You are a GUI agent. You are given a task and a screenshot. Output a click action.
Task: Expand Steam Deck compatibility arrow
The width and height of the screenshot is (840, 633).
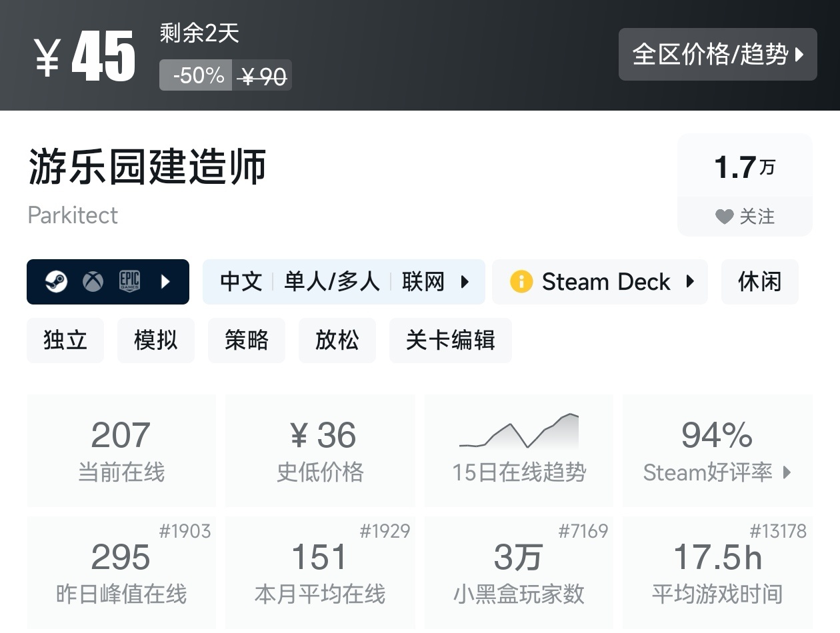click(690, 282)
